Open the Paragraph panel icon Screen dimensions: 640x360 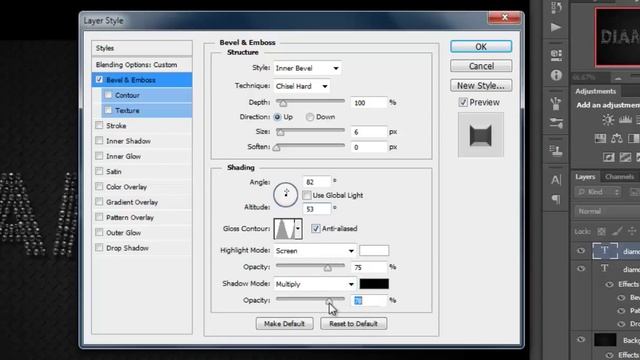coord(556,199)
